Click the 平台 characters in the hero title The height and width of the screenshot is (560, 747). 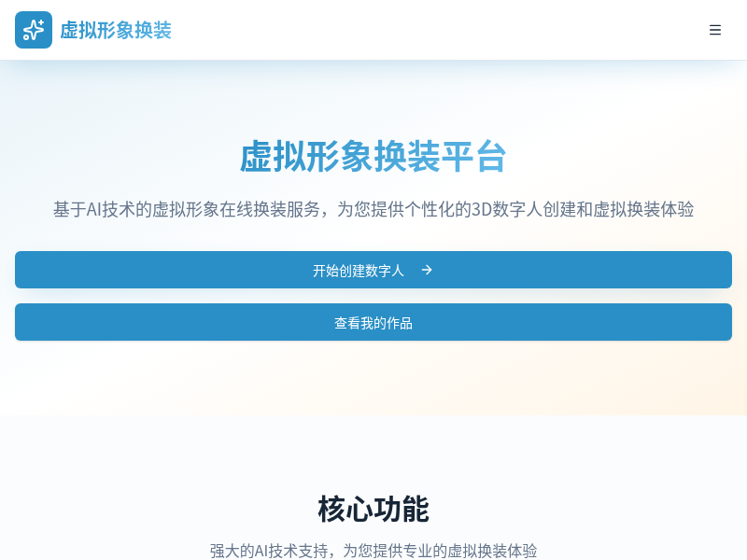tap(474, 156)
